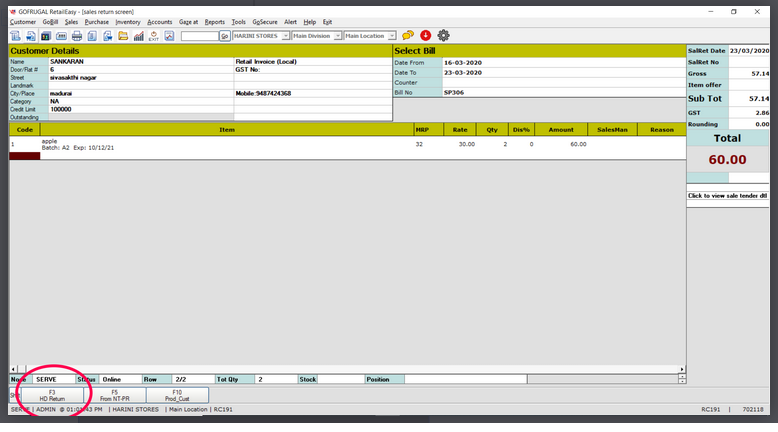Click the EXIT toolbar icon
This screenshot has width=778, height=432.
153,36
